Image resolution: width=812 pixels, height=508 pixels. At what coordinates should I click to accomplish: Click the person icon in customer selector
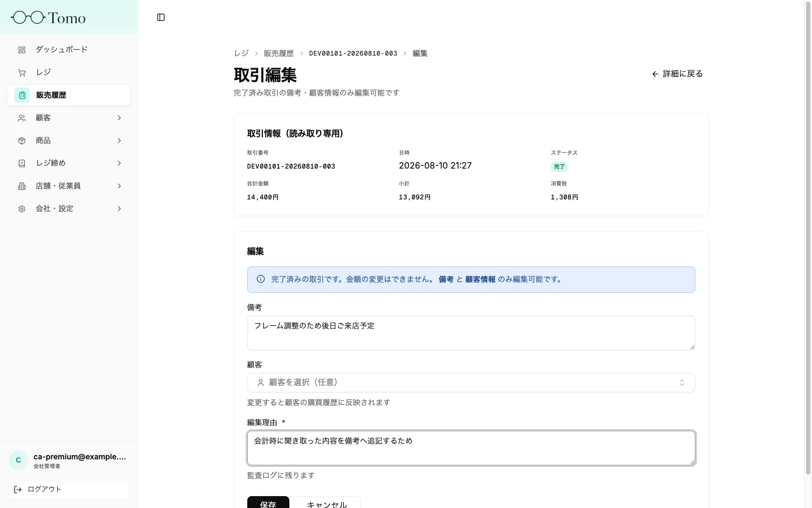261,383
